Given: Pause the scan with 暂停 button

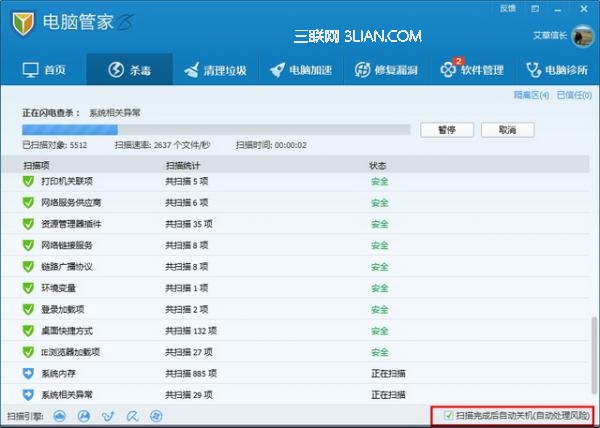Looking at the screenshot, I should click(446, 130).
